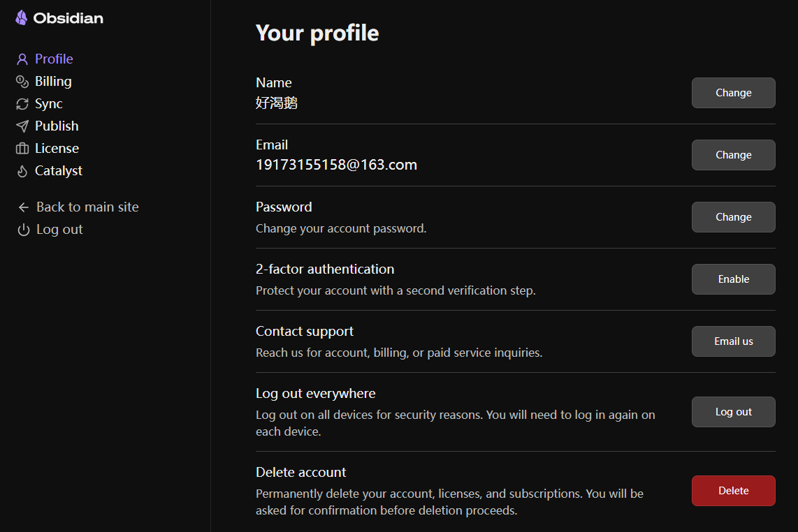Image resolution: width=798 pixels, height=532 pixels.
Task: Change the account name
Action: tap(733, 93)
